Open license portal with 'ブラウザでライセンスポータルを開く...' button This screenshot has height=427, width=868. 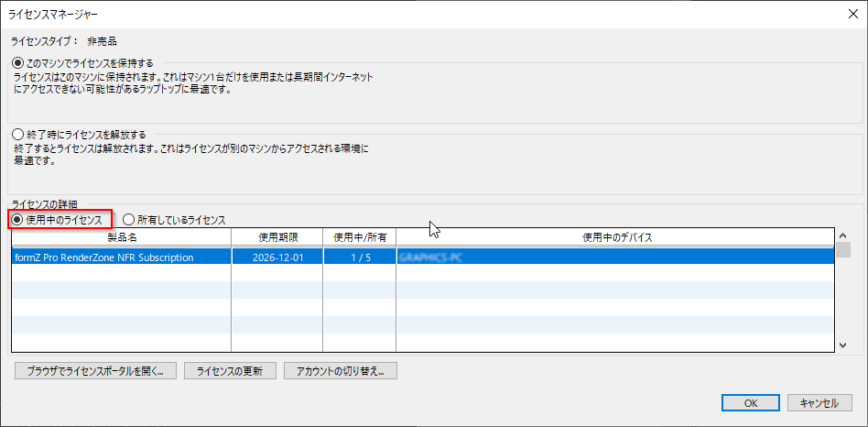click(x=95, y=371)
